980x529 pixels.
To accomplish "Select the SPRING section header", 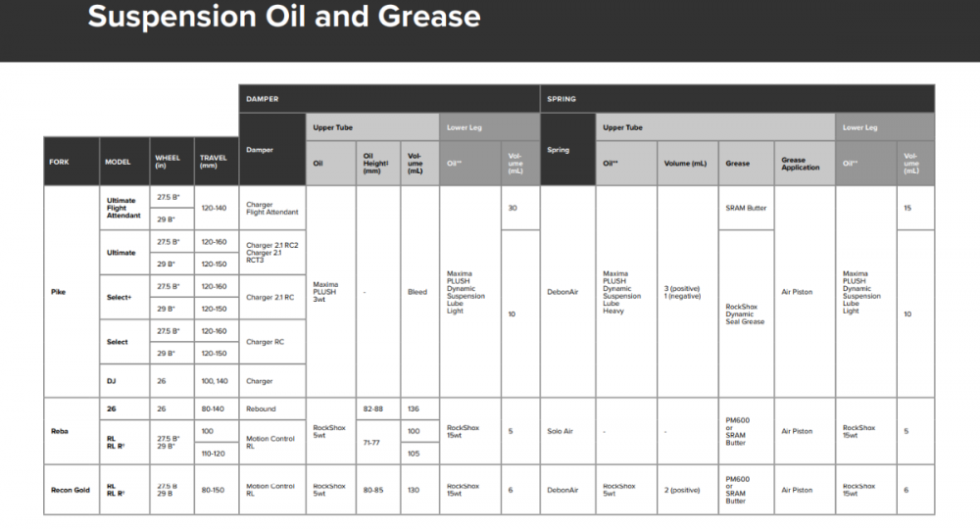I will pos(738,99).
